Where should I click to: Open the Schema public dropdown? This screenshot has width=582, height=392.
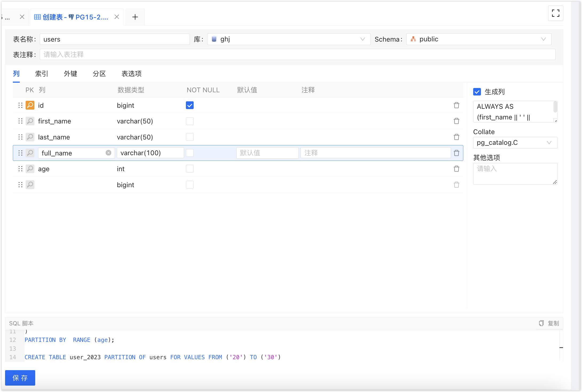479,39
